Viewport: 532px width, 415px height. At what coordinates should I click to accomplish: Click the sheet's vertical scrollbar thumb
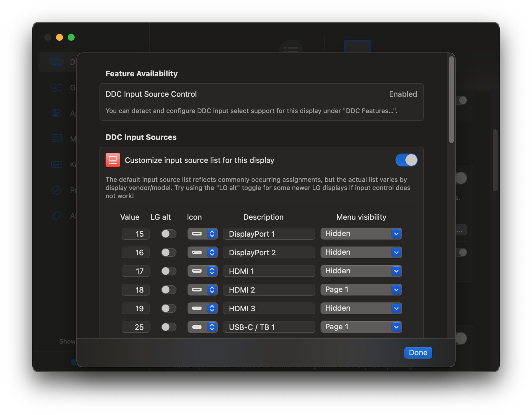(x=451, y=100)
